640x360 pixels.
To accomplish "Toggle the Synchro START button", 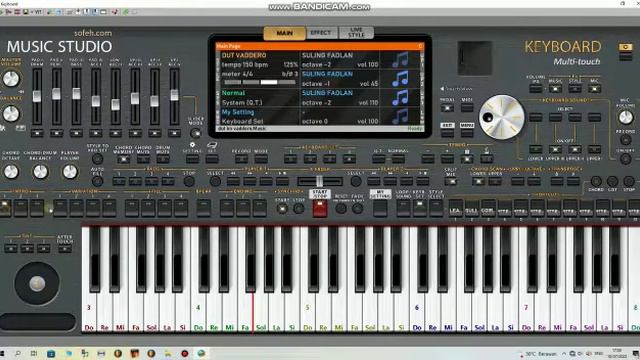I will [x=282, y=209].
